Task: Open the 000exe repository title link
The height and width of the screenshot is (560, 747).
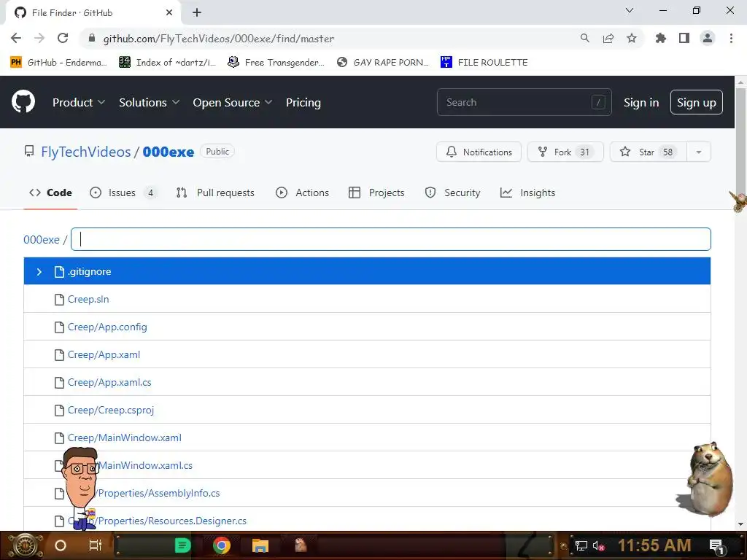Action: [169, 152]
